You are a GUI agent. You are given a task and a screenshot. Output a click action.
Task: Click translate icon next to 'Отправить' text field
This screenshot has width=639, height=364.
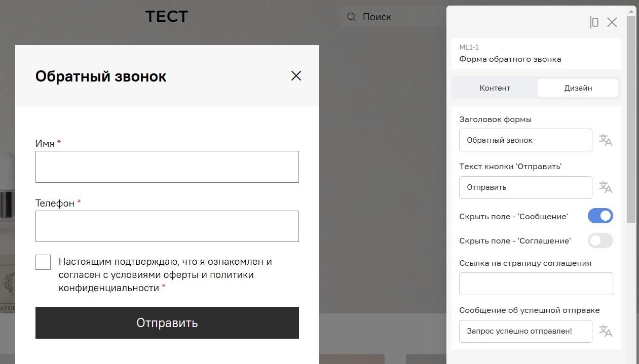606,187
